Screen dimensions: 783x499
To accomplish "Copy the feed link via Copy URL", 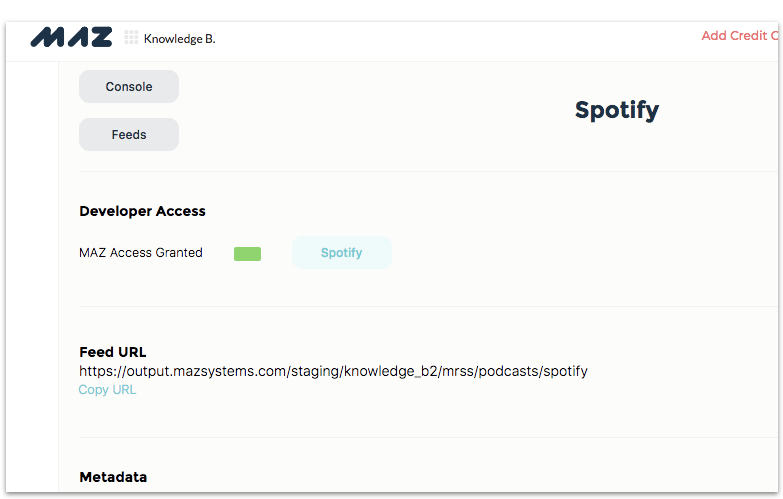I will pos(107,390).
